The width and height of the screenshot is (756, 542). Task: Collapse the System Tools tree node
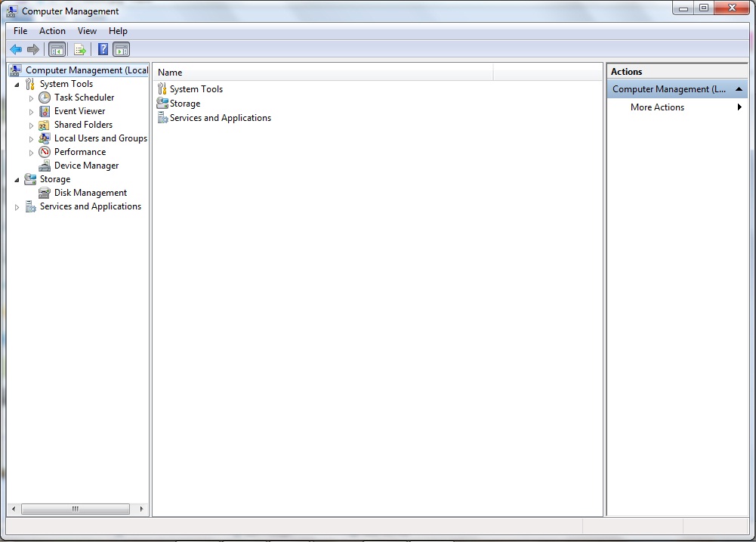coord(18,83)
